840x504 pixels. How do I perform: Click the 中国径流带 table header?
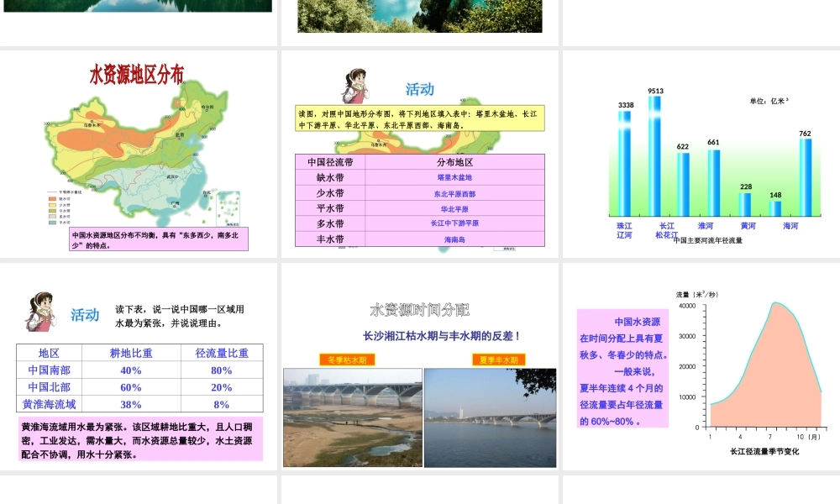click(330, 162)
